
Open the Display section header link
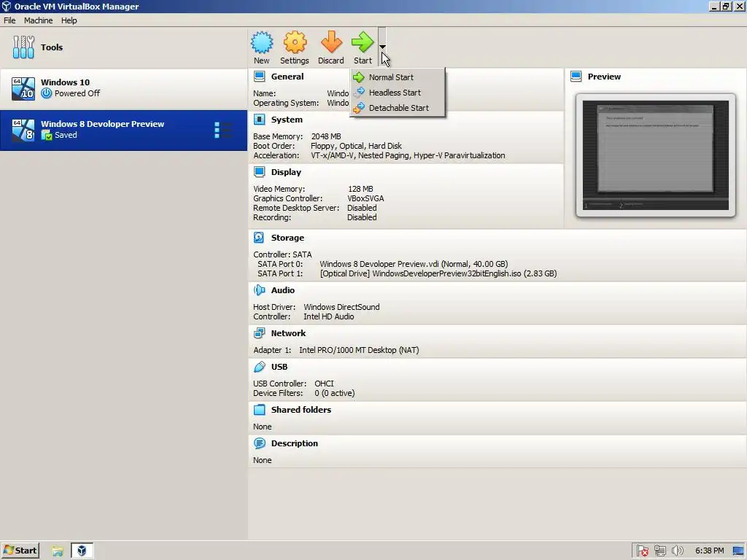[286, 172]
